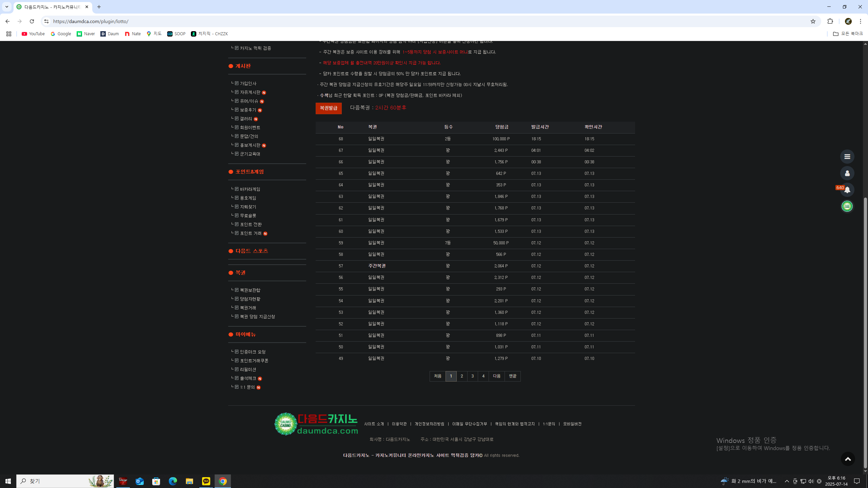Viewport: 868px width, 488px height.
Task: Open Outlook from the taskbar
Action: click(x=140, y=481)
